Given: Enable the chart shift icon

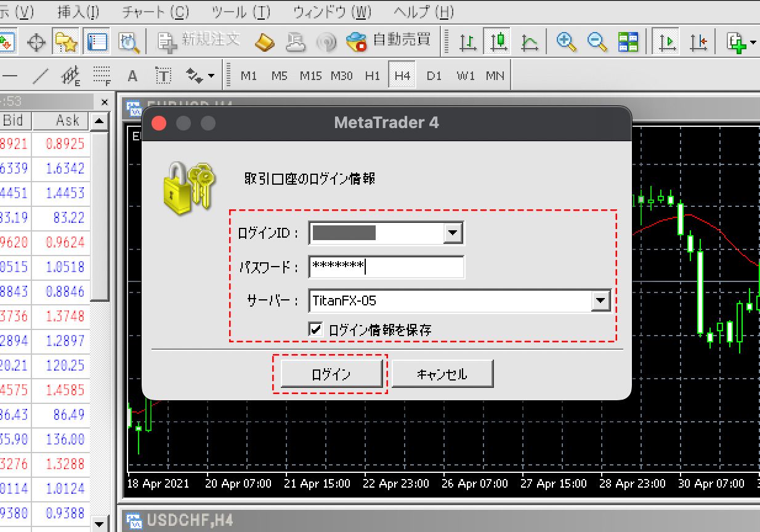Looking at the screenshot, I should click(x=698, y=42).
